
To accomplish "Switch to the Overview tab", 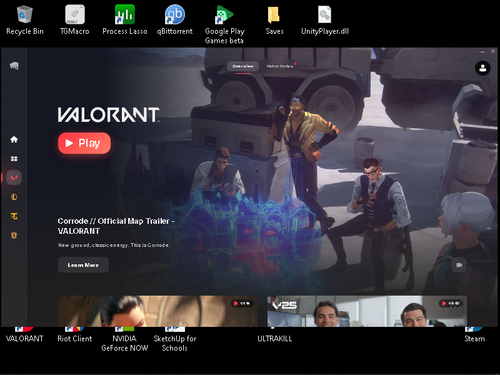I will click(x=243, y=66).
